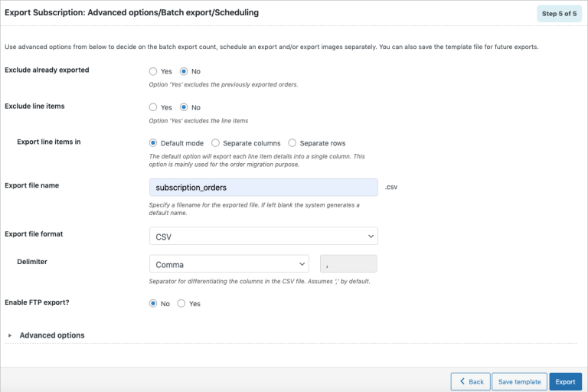Click the Export file name label
The width and height of the screenshot is (588, 392).
(32, 185)
